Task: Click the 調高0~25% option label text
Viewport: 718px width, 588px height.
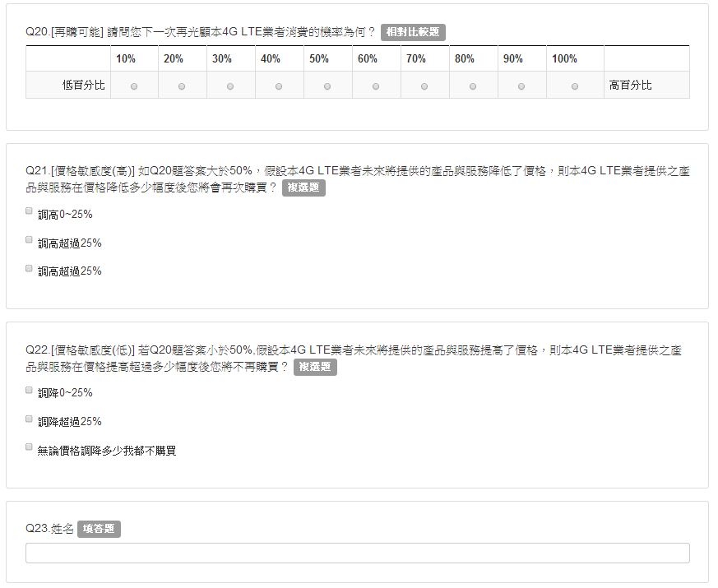Action: 65,215
